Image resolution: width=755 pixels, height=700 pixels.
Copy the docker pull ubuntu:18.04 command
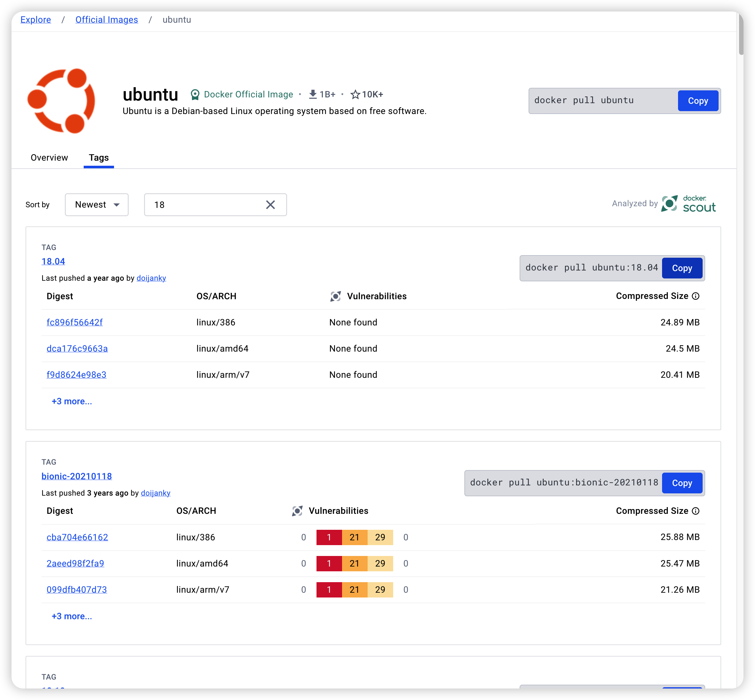click(x=682, y=268)
